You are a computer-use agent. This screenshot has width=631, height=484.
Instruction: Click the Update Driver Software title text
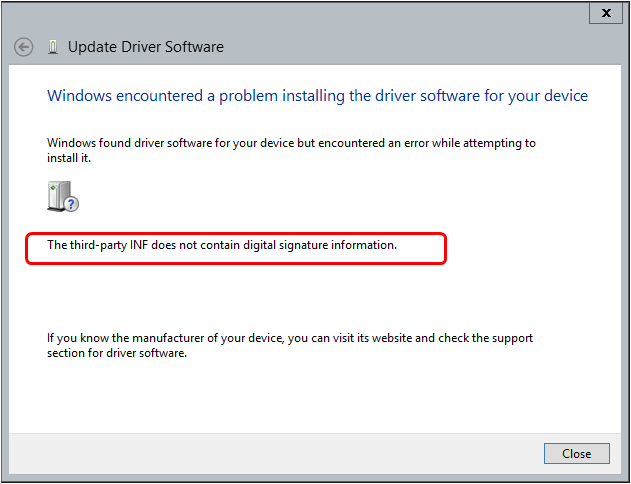tap(146, 47)
